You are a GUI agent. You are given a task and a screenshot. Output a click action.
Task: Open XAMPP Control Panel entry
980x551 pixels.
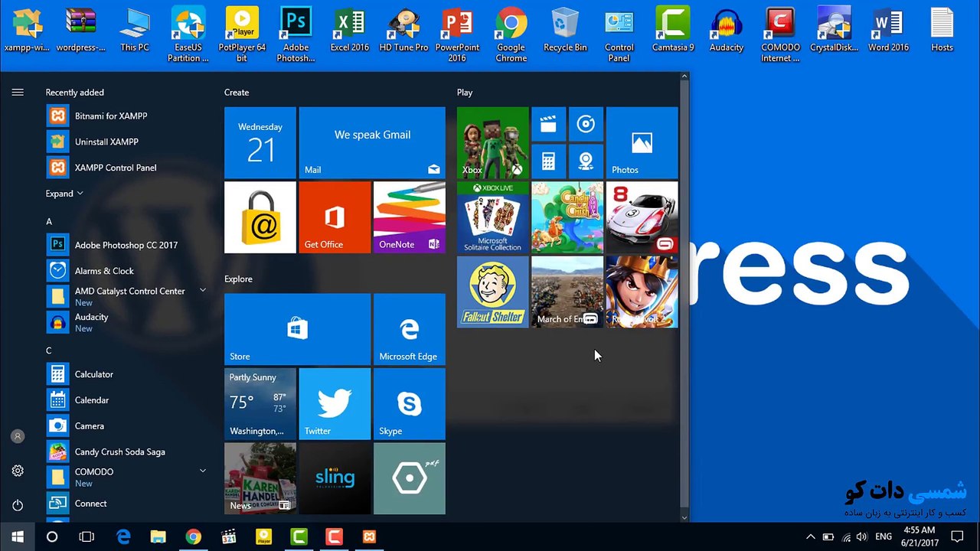[127, 168]
